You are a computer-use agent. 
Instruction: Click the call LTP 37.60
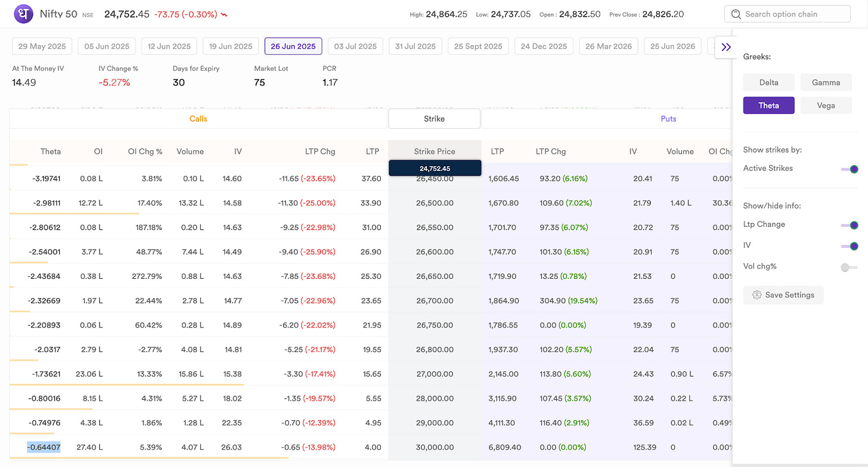pyautogui.click(x=371, y=179)
